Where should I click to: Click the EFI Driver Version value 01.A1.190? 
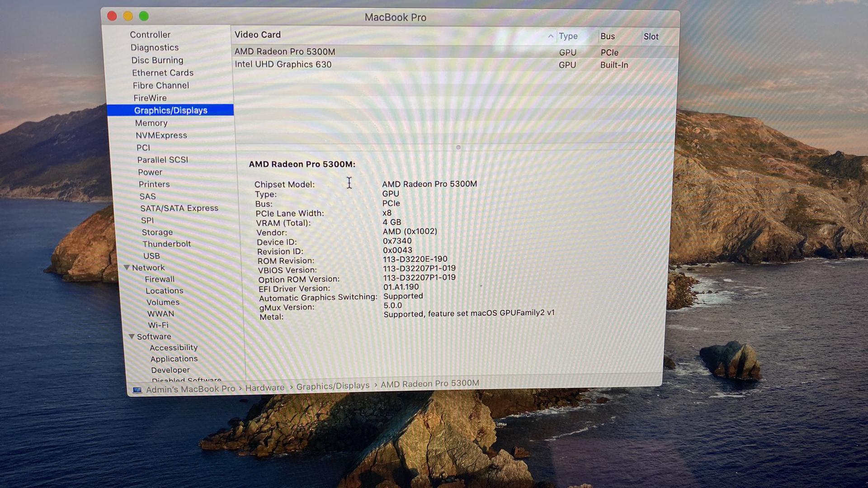(401, 287)
